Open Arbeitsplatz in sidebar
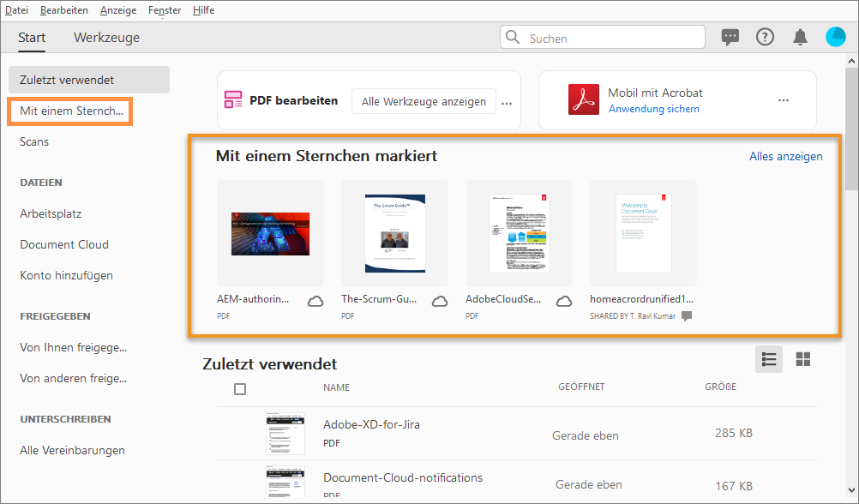Screen dimensions: 859x504 coord(51,213)
